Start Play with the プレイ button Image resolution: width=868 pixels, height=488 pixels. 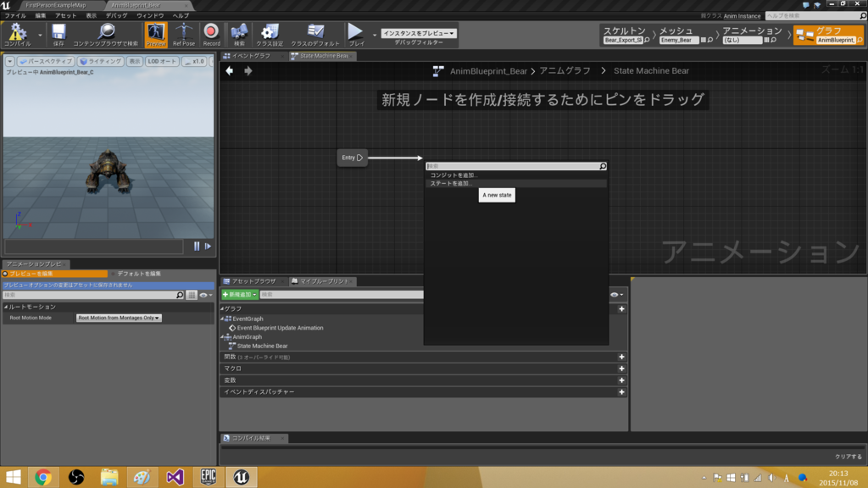(356, 34)
